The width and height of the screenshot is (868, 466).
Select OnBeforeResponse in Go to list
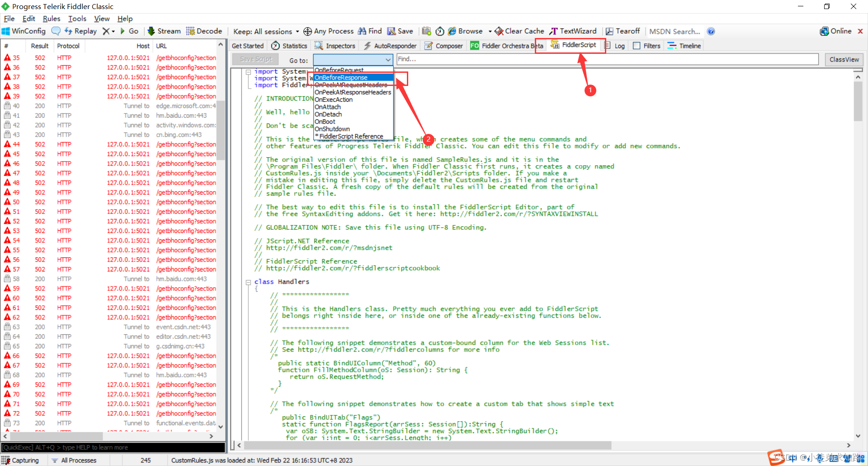(x=353, y=78)
